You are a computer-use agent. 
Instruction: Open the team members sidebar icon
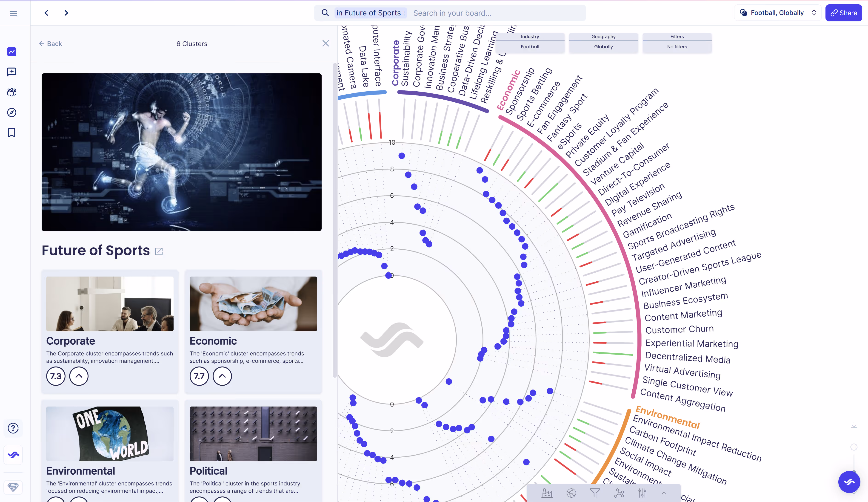coord(12,92)
